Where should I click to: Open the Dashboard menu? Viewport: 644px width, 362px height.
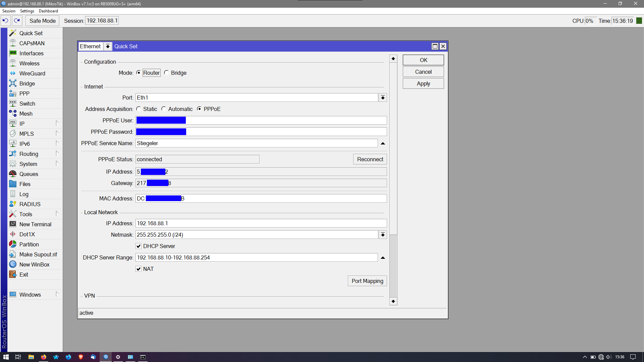(48, 11)
